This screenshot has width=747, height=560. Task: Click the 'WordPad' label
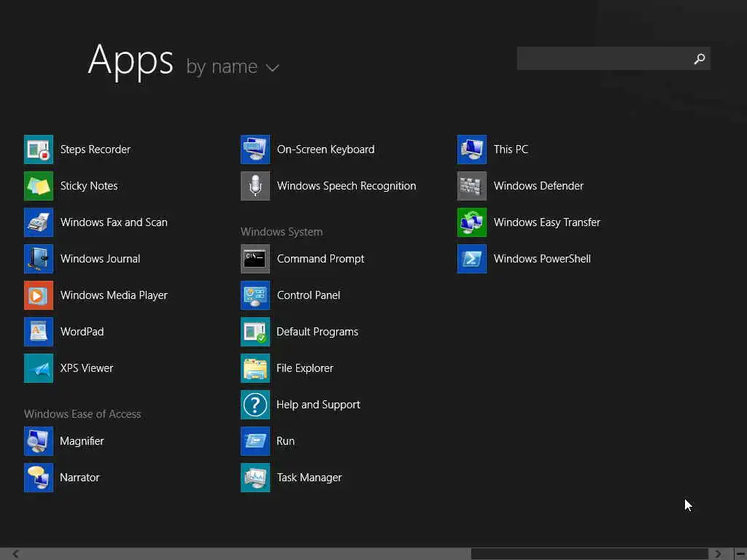click(82, 332)
